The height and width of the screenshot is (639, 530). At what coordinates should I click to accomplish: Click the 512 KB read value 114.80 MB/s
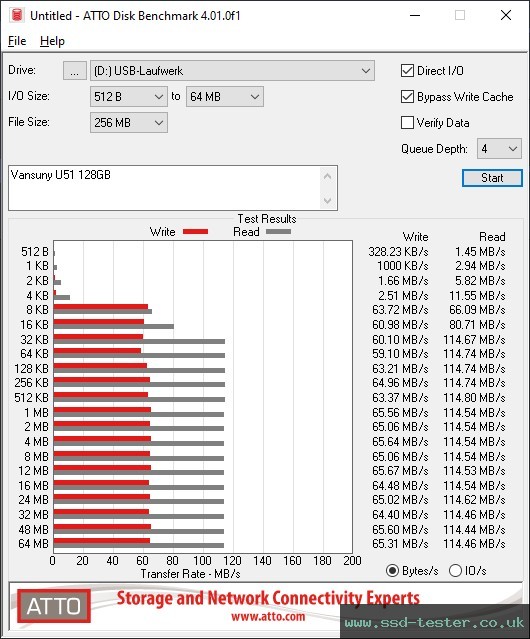tap(474, 398)
